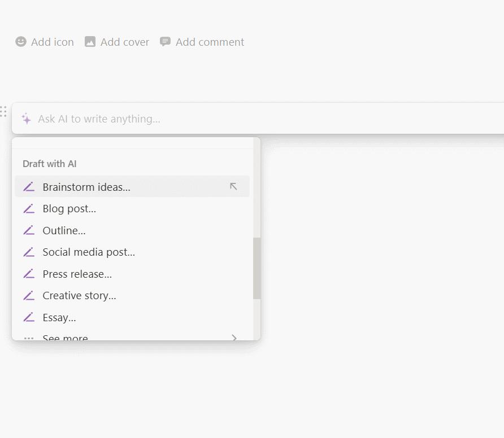Expand the See more submenu chevron
504x438 pixels.
(234, 338)
